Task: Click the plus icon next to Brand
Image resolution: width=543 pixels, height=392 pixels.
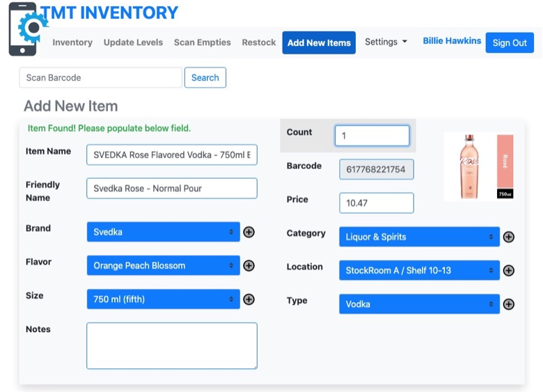Action: tap(249, 232)
